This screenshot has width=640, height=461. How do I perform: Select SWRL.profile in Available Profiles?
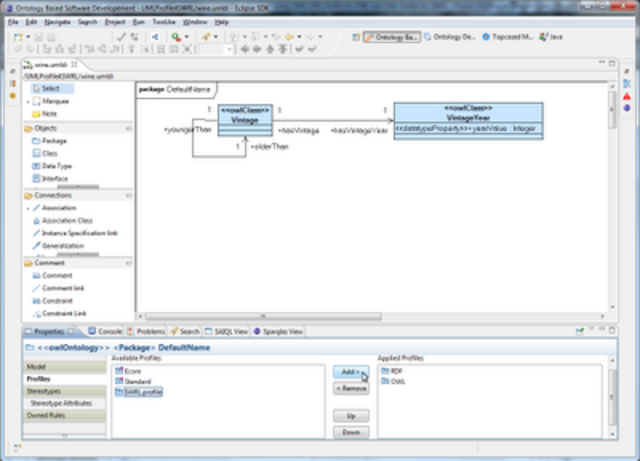pos(139,392)
